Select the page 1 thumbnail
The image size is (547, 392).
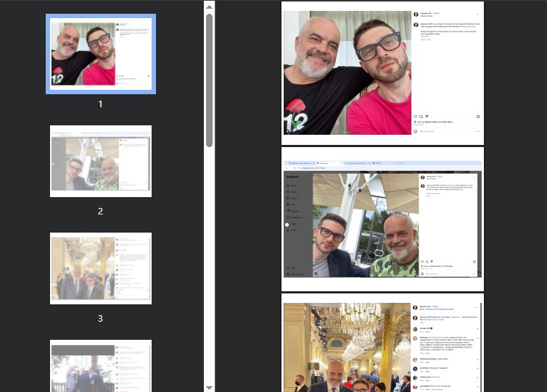[100, 53]
